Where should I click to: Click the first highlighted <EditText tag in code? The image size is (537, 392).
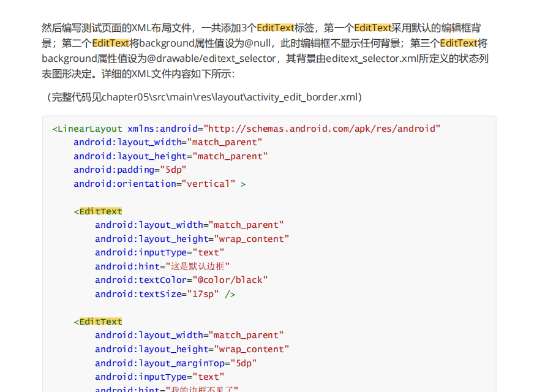click(98, 211)
